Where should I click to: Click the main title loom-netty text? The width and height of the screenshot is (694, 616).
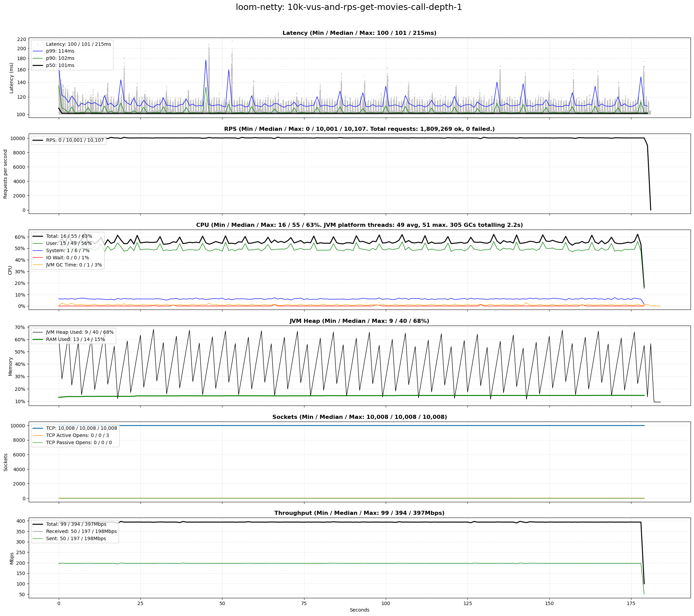point(349,7)
